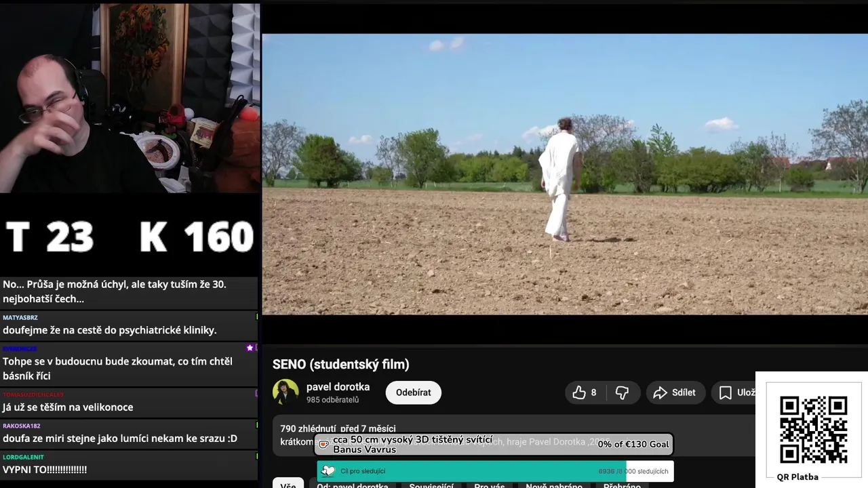Click the Tohpe se v budoucnu message
This screenshot has width=868, height=488.
tap(117, 369)
